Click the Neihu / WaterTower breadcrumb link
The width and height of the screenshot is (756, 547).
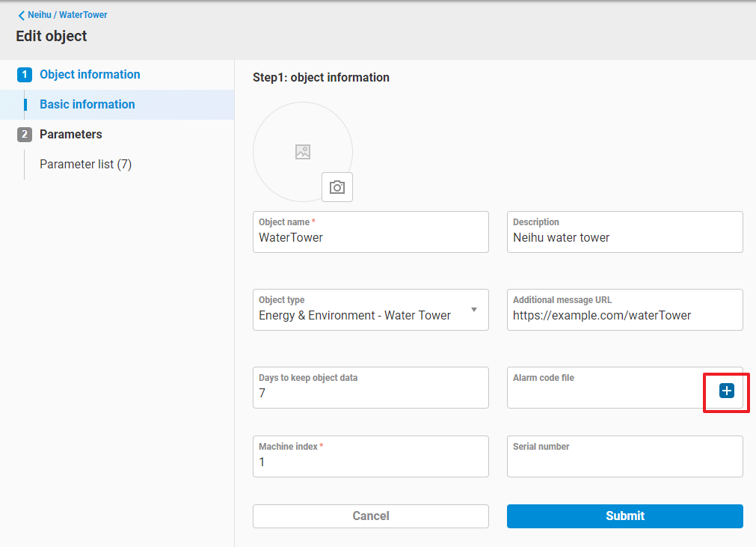67,15
